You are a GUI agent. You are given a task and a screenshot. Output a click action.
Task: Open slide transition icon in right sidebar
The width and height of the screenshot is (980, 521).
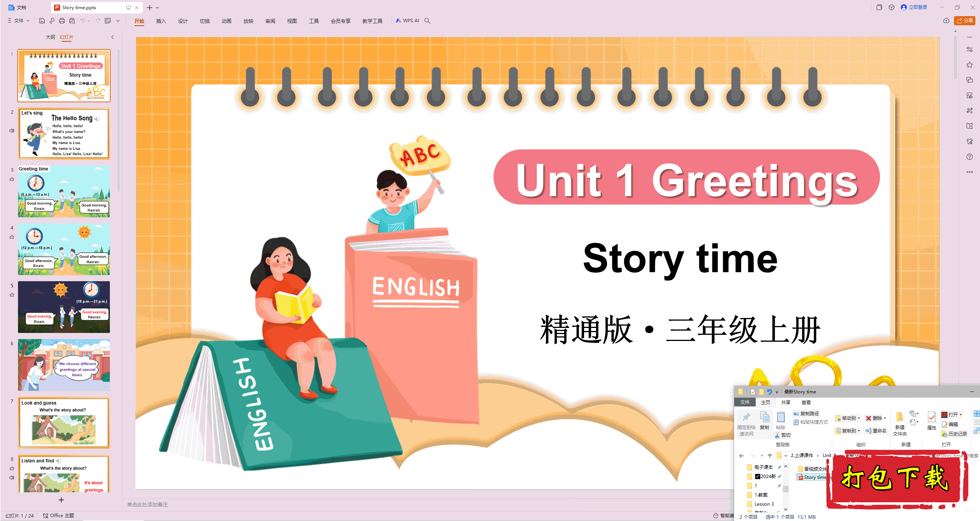970,80
